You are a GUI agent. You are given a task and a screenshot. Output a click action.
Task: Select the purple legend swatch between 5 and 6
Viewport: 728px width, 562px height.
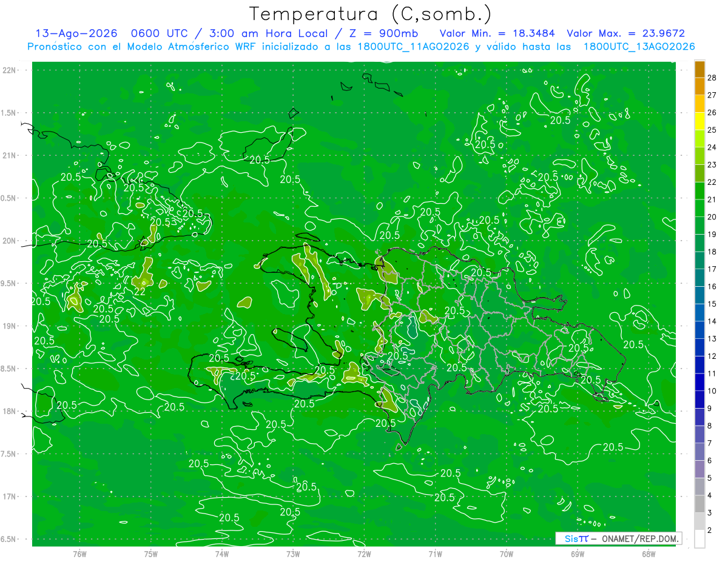[699, 470]
